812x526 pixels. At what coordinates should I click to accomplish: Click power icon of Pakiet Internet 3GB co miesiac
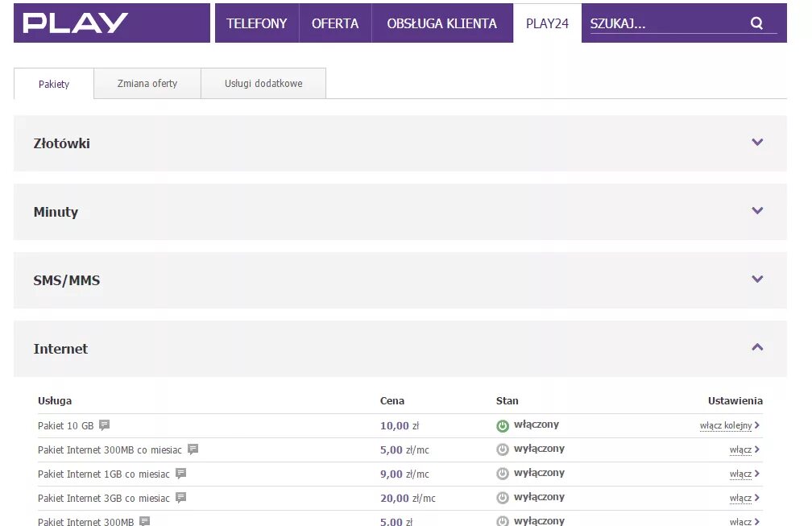click(503, 498)
